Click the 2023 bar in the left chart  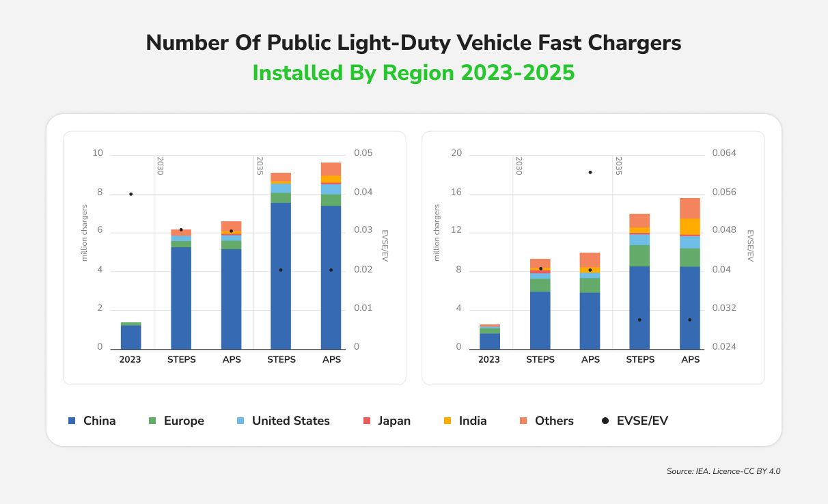click(130, 335)
